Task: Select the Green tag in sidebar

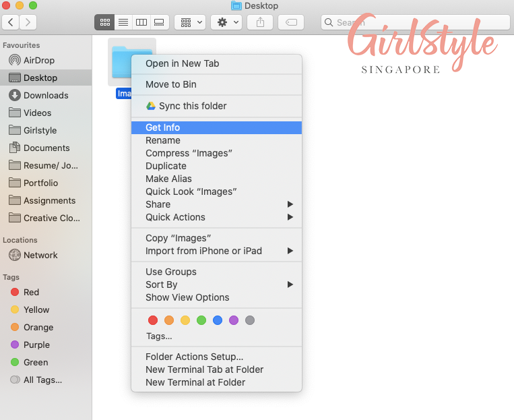Action: [46, 362]
